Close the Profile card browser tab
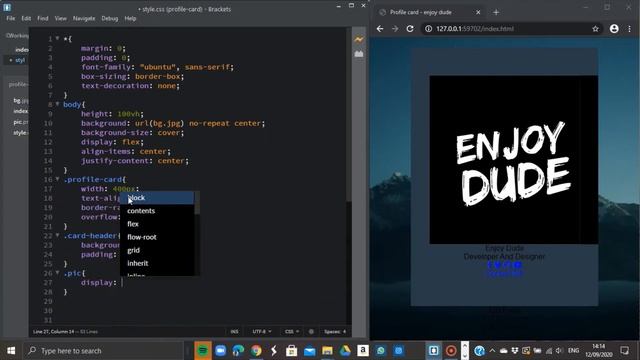The height and width of the screenshot is (360, 640). coord(478,12)
